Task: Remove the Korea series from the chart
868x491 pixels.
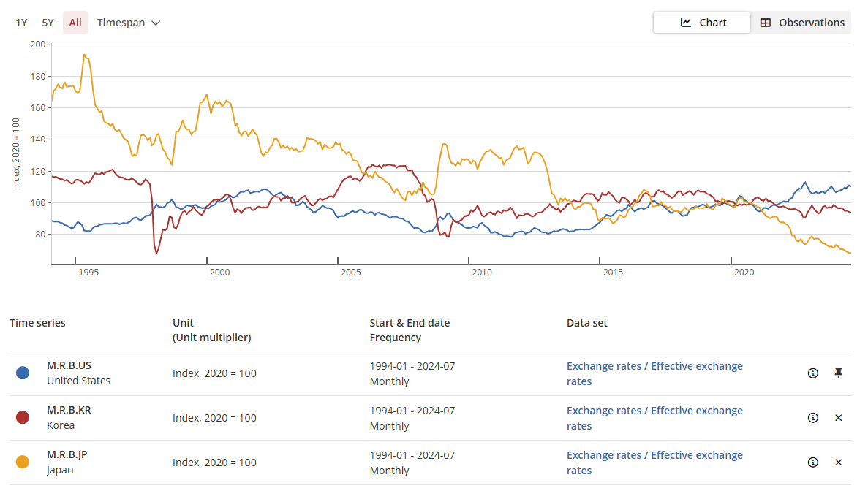Action: [x=839, y=418]
